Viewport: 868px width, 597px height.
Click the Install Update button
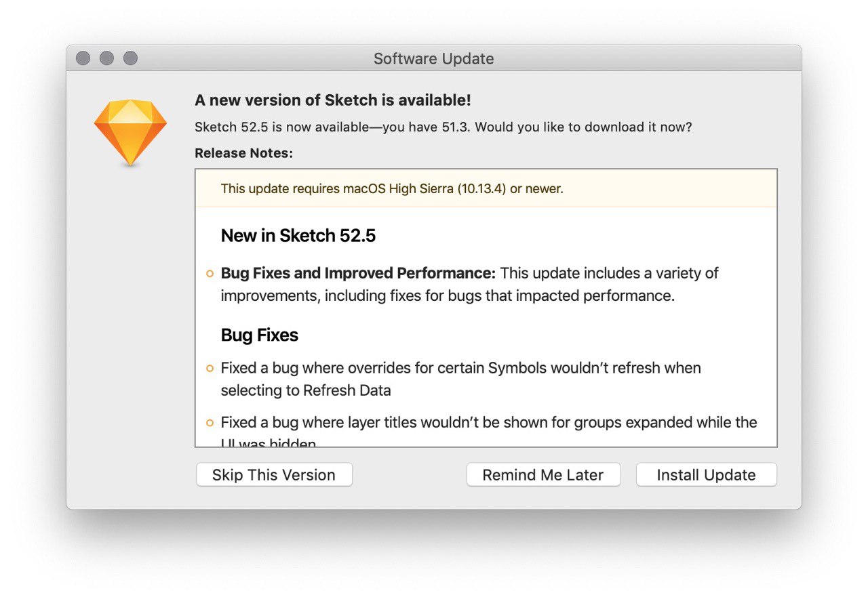(x=706, y=475)
